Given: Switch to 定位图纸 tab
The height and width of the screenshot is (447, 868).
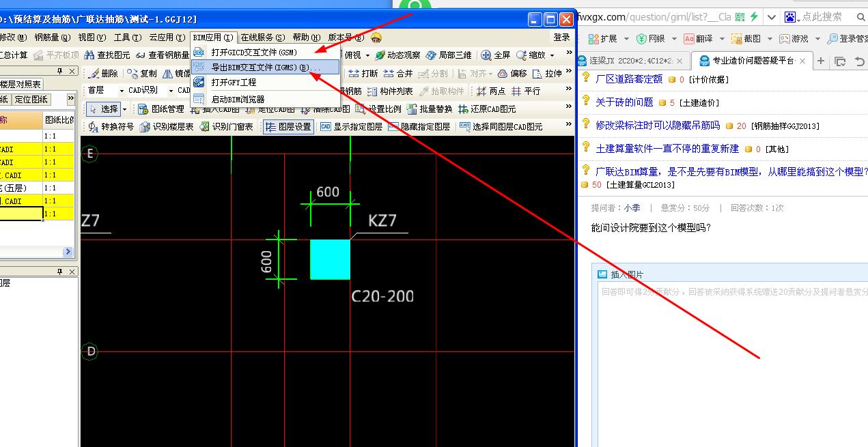Looking at the screenshot, I should [x=31, y=100].
